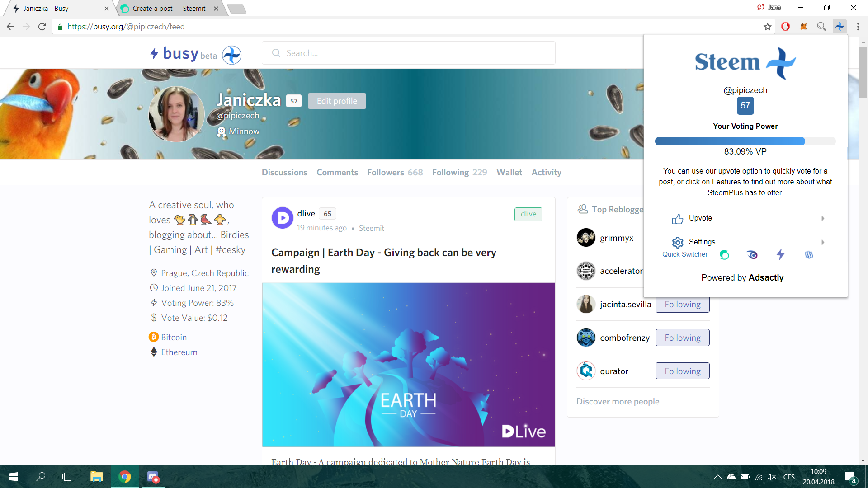Open the Ethereum link
This screenshot has width=868, height=488.
[179, 352]
